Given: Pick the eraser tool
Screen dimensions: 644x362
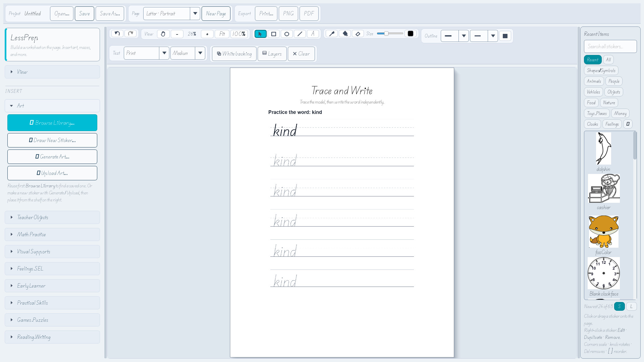Looking at the screenshot, I should coord(358,34).
